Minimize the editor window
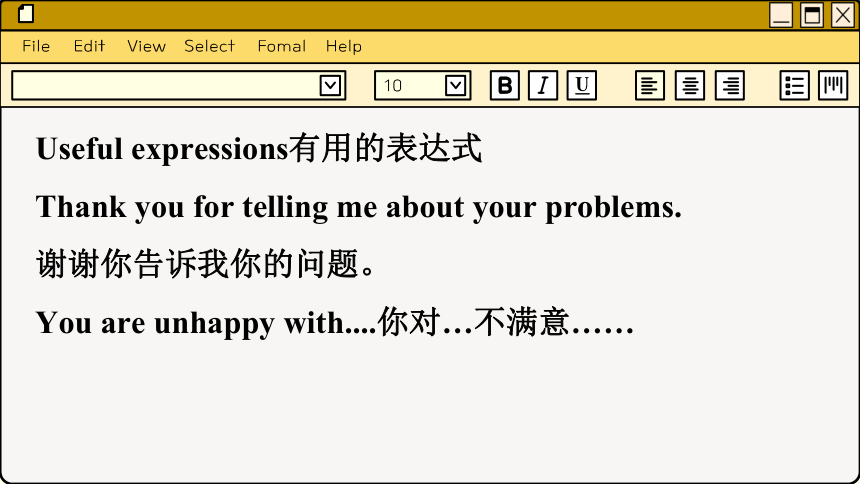 pyautogui.click(x=781, y=15)
